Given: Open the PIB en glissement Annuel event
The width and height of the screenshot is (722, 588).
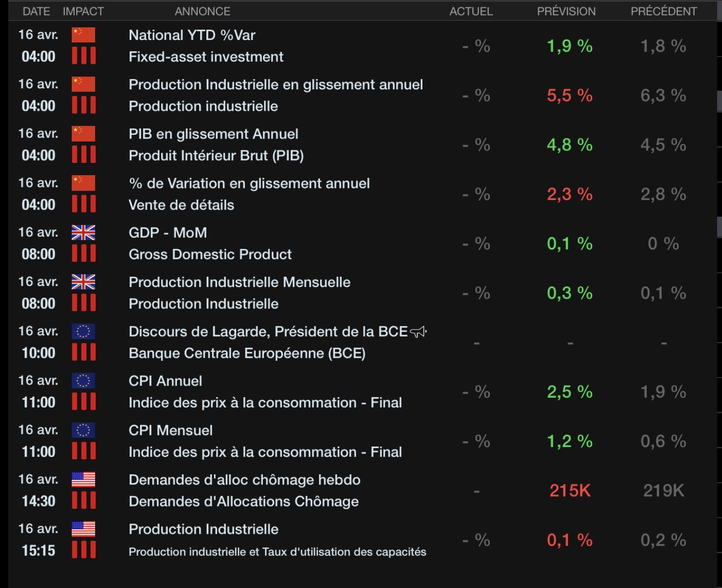Looking at the screenshot, I should click(214, 134).
